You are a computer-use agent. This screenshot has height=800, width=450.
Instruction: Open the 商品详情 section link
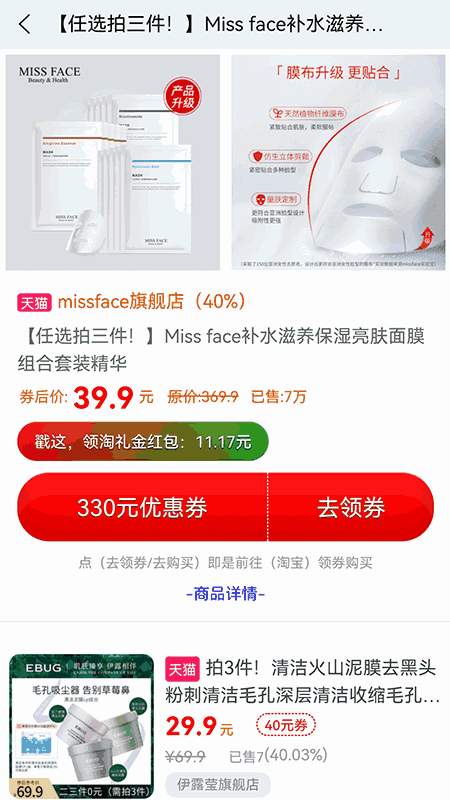coord(225,594)
